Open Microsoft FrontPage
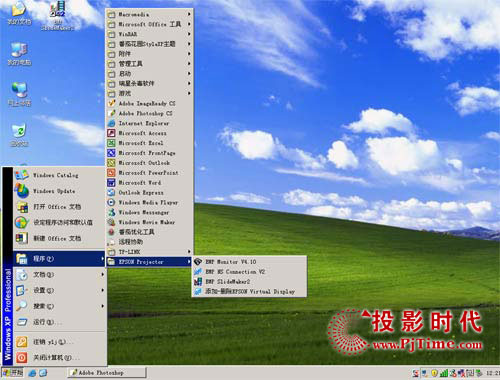500x380 pixels. click(x=149, y=153)
